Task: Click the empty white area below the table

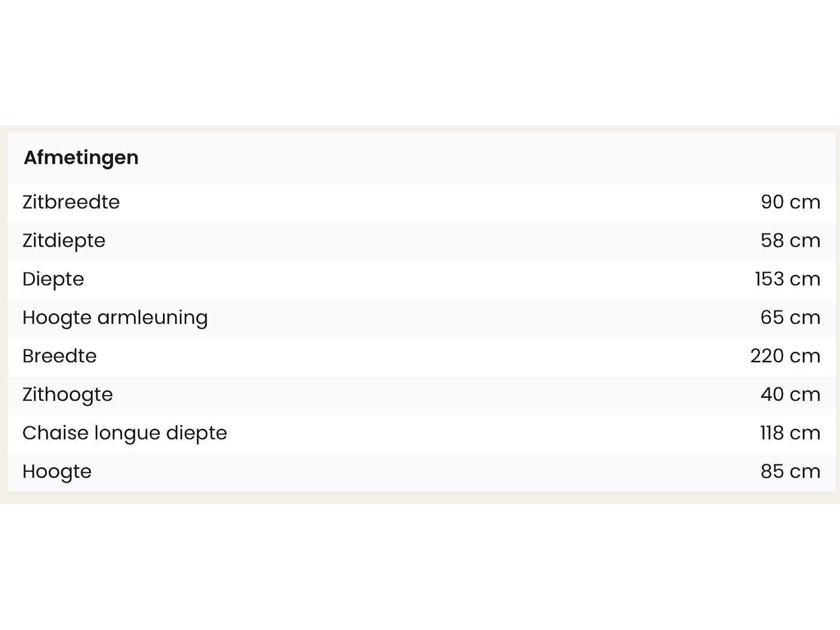Action: (x=420, y=566)
